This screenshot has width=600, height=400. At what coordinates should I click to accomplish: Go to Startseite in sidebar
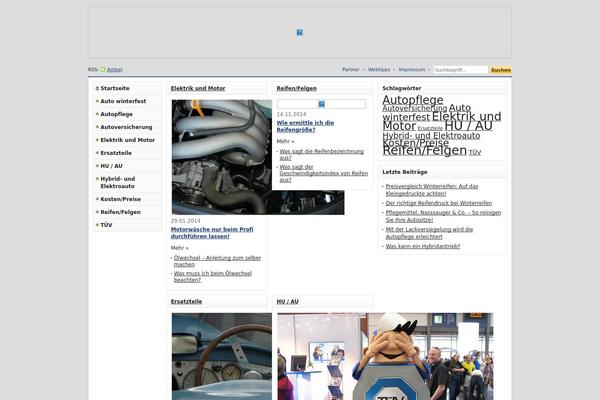pyautogui.click(x=115, y=88)
